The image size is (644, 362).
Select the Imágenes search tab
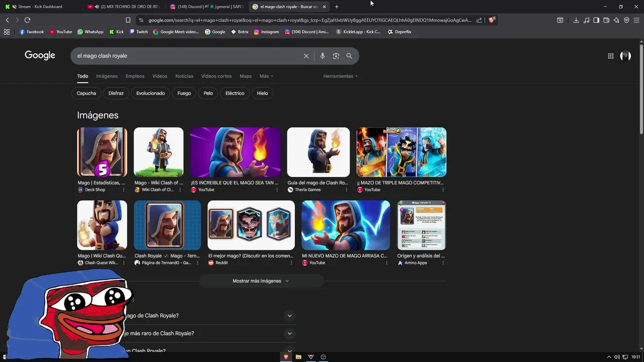click(107, 76)
